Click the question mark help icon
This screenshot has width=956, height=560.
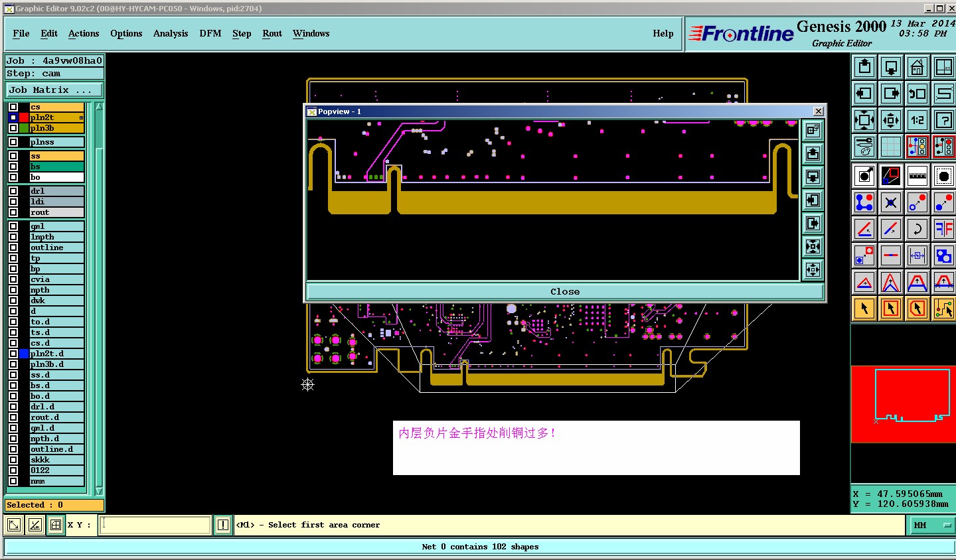pos(944,120)
